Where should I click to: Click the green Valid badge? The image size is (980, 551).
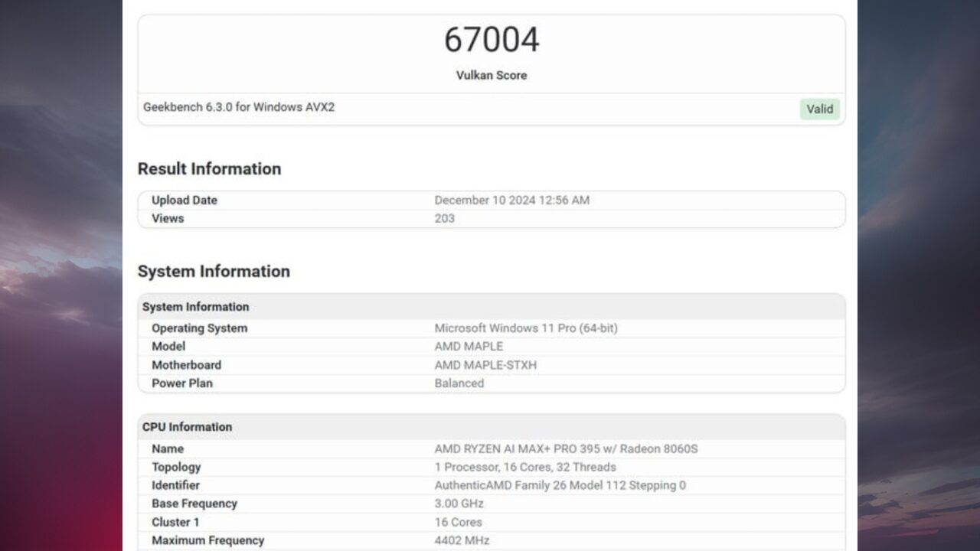coord(820,109)
